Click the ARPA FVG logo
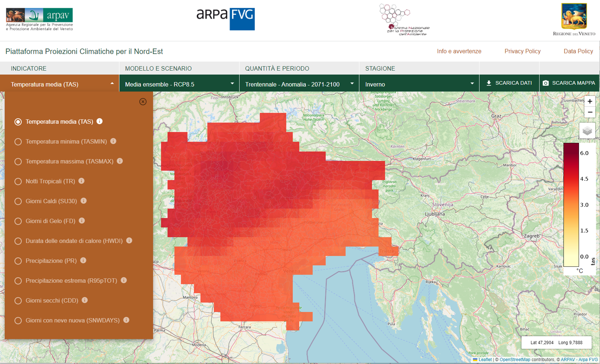600x364 pixels. [x=225, y=19]
